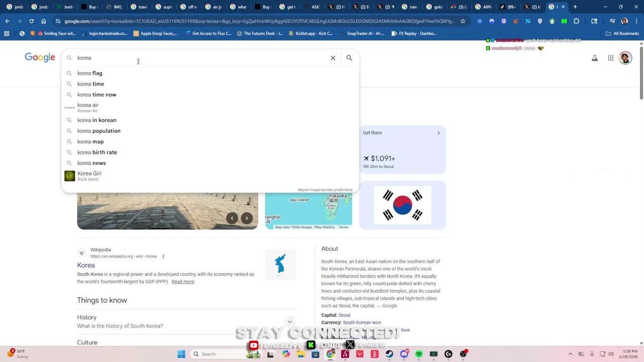Click the taskbar Search box
Screen dimensions: 644x362
[x=226, y=354]
